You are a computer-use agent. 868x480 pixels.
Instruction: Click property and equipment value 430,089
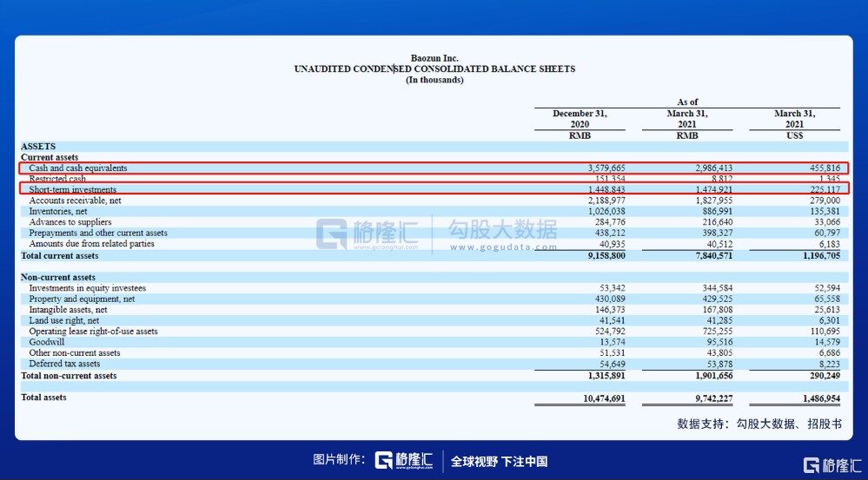click(609, 299)
